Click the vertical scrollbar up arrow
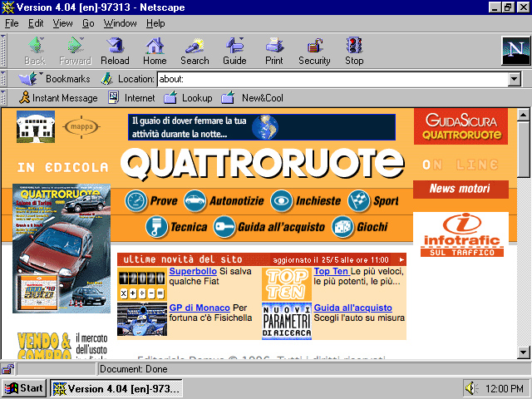 pyautogui.click(x=523, y=115)
